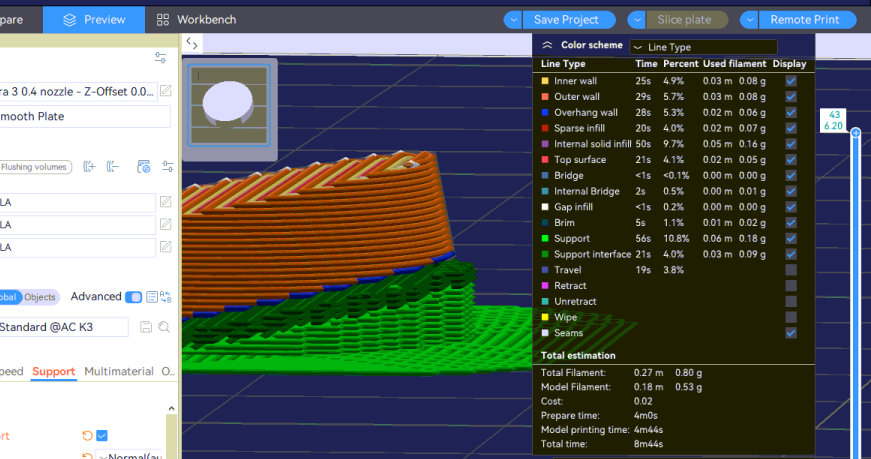Save the Standard @AC K3 process preset
Image resolution: width=871 pixels, height=459 pixels.
(x=146, y=327)
